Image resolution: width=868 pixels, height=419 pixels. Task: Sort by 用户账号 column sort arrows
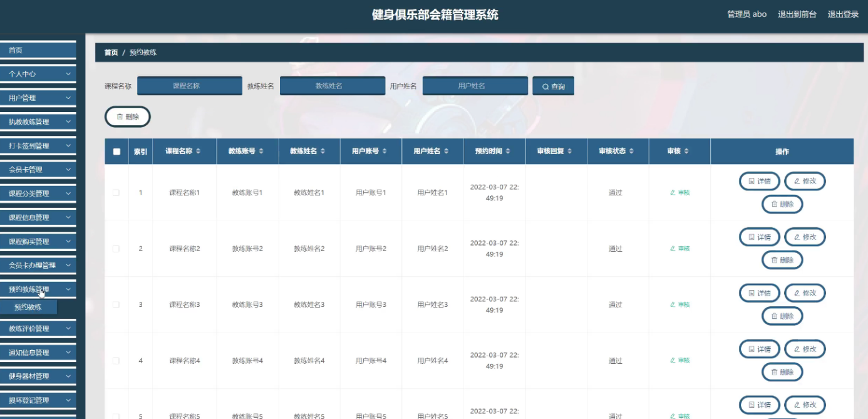[x=385, y=152]
